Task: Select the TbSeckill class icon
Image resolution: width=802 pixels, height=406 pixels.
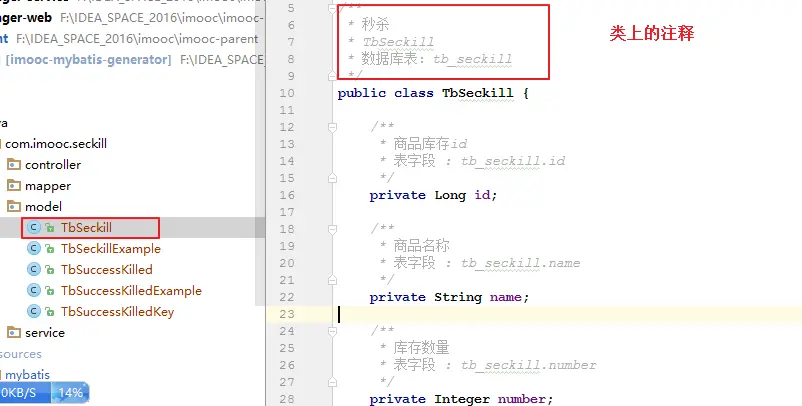Action: click(34, 228)
